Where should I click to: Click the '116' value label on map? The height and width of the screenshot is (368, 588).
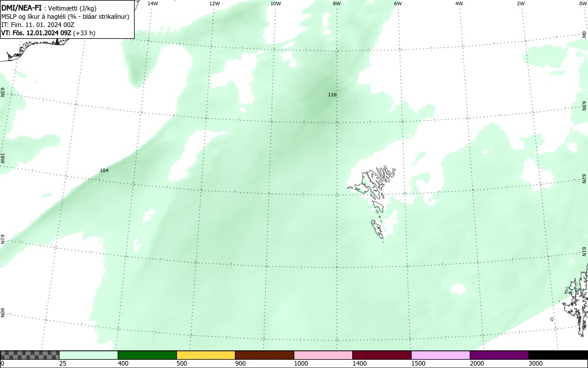pyautogui.click(x=332, y=95)
